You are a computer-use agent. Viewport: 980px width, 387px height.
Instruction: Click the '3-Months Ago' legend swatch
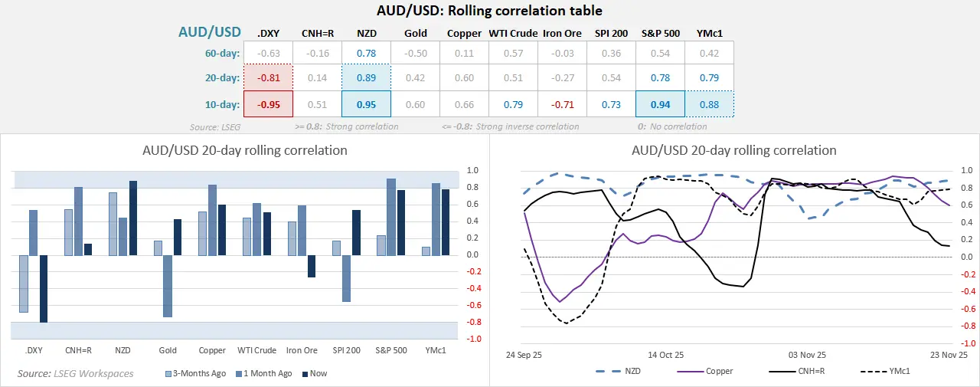click(x=169, y=374)
